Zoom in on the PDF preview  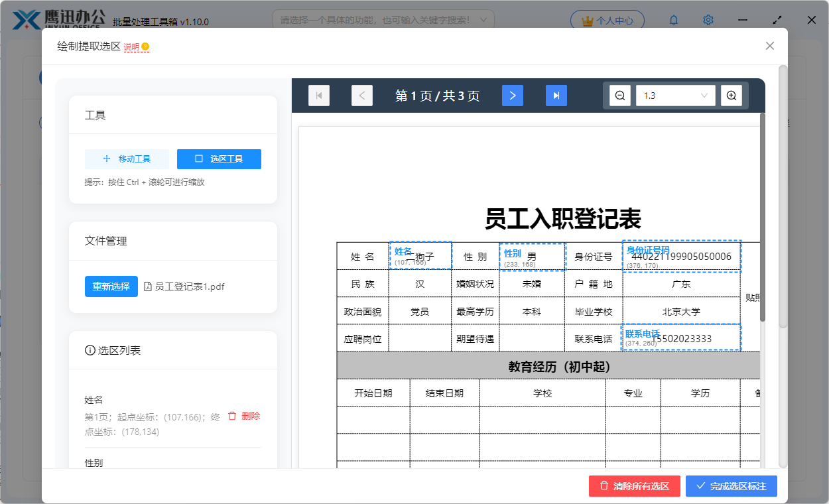[x=732, y=95]
